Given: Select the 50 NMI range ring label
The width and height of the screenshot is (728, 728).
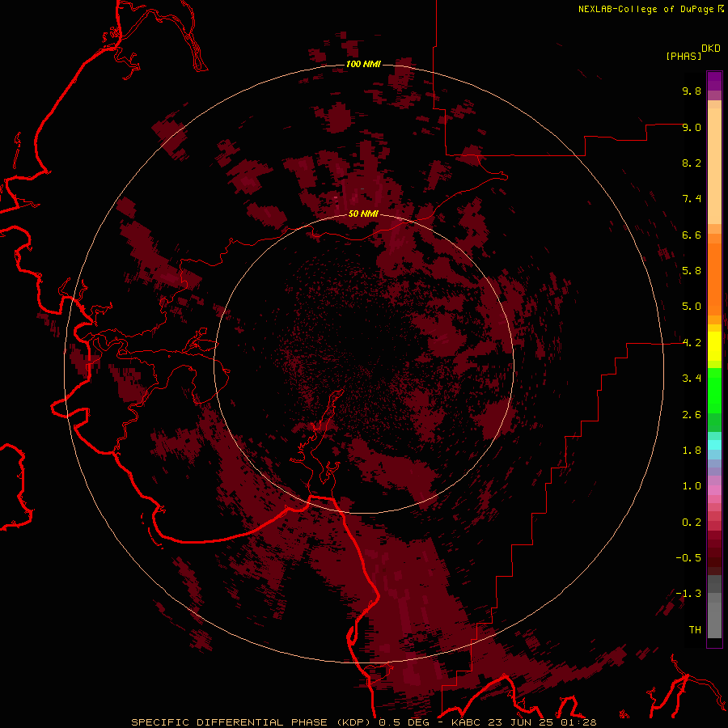Looking at the screenshot, I should coord(363,214).
